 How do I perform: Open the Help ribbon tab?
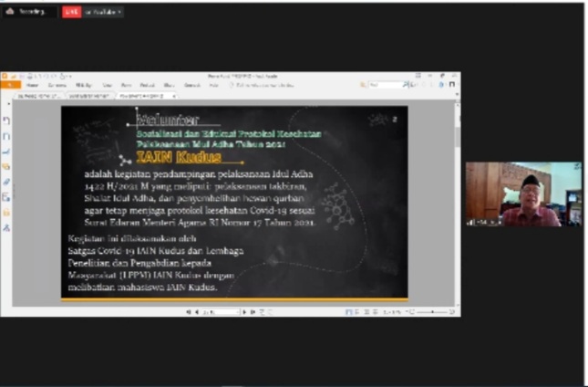click(x=213, y=85)
